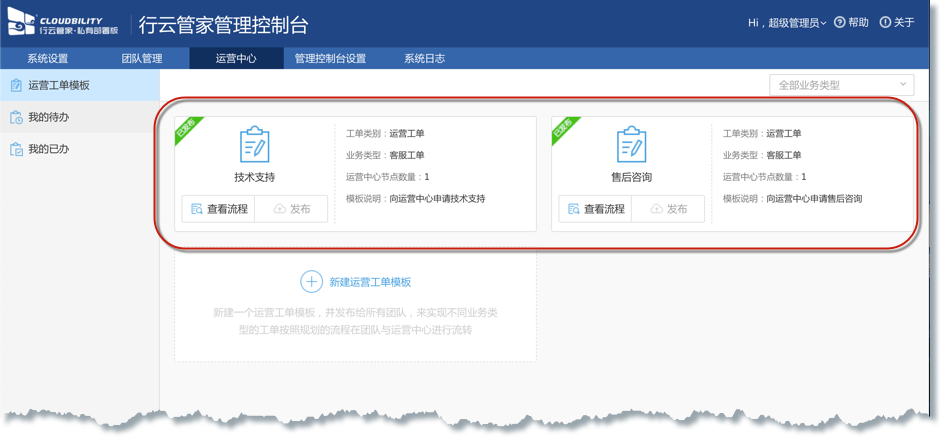The image size is (940, 437).
Task: Open the 全部业务类型 dropdown
Action: tap(841, 85)
